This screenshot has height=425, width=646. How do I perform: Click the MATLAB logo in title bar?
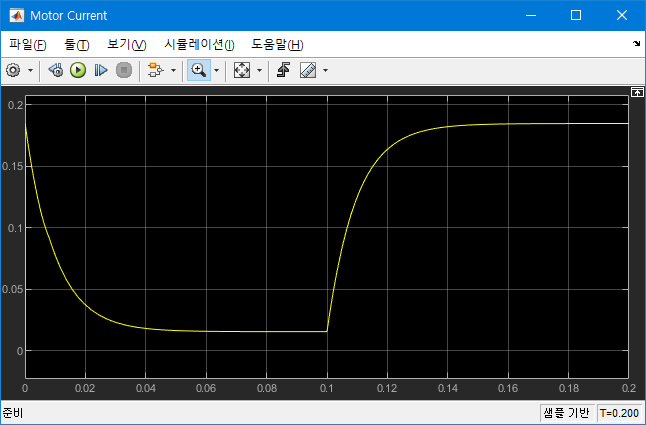click(x=16, y=16)
